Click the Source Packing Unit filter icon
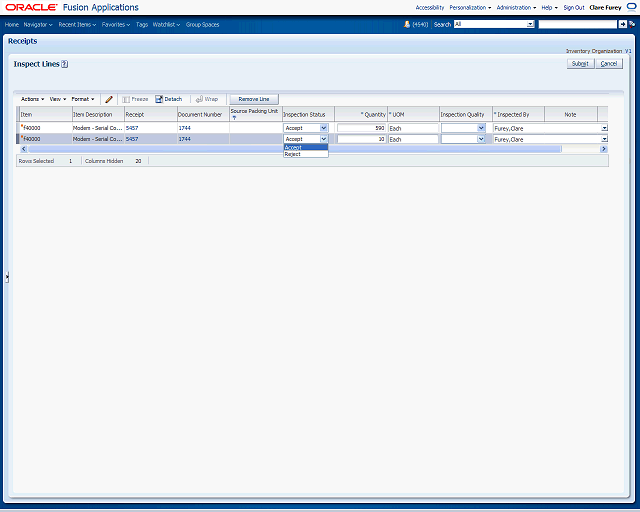This screenshot has width=640, height=512. pos(234,118)
